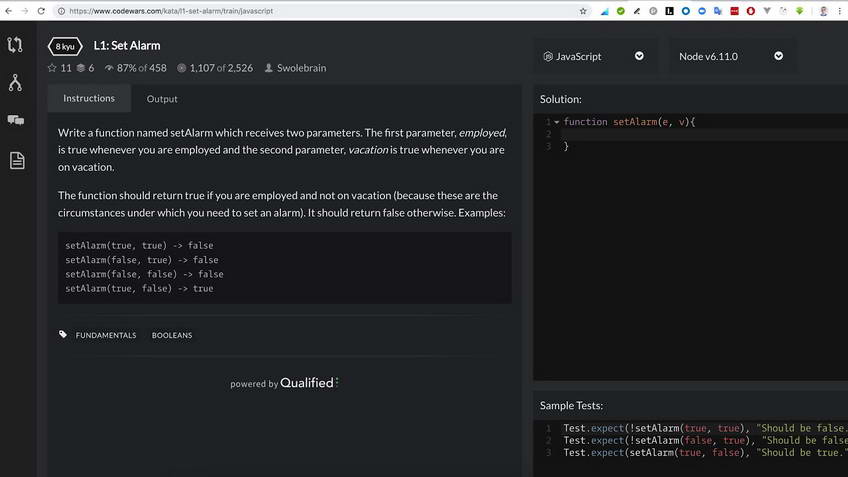Click the blue ring extension icon

coord(686,11)
